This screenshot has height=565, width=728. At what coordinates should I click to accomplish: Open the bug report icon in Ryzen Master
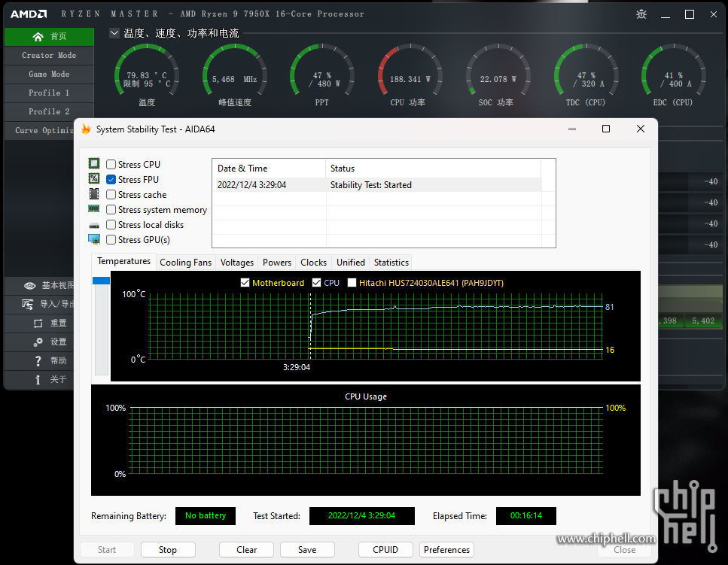coord(641,14)
